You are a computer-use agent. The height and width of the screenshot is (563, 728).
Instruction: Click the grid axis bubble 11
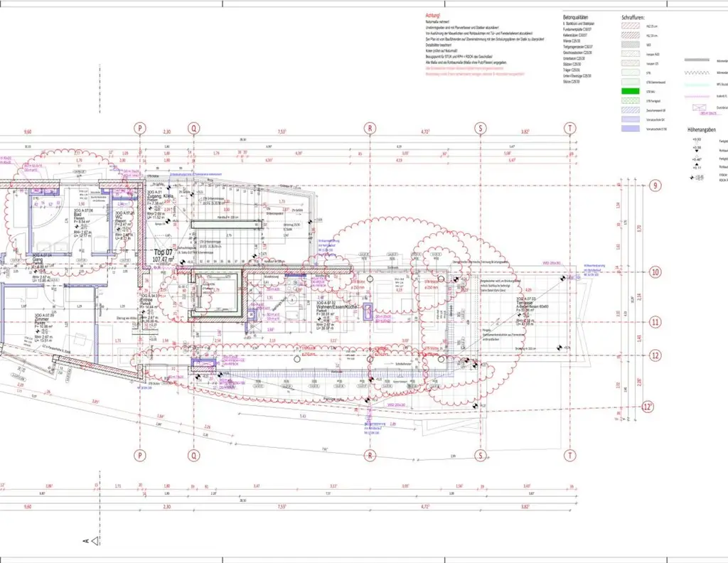coord(655,322)
